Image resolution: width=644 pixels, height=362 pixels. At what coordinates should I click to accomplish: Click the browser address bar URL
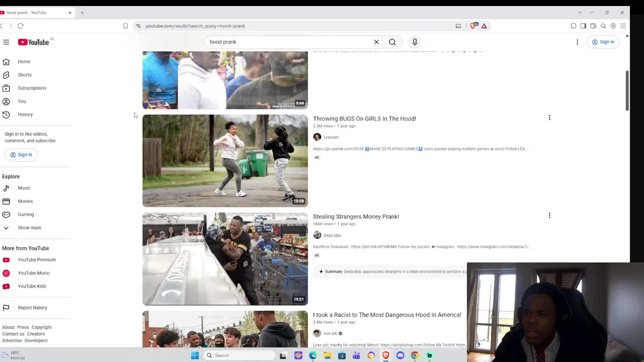pyautogui.click(x=195, y=26)
